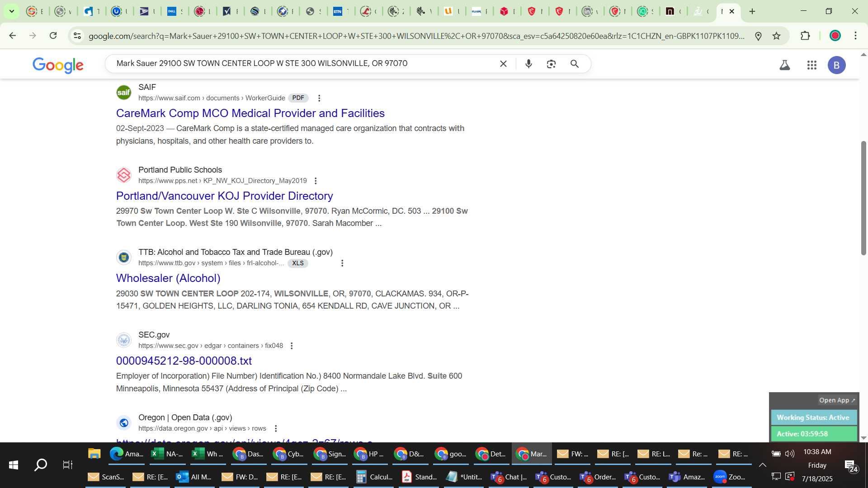868x488 pixels.
Task: Click Working Status: Active indicator
Action: (813, 418)
